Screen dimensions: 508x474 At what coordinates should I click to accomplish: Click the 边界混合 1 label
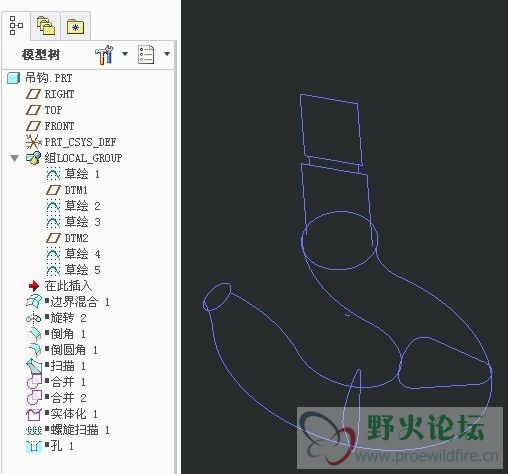80,302
